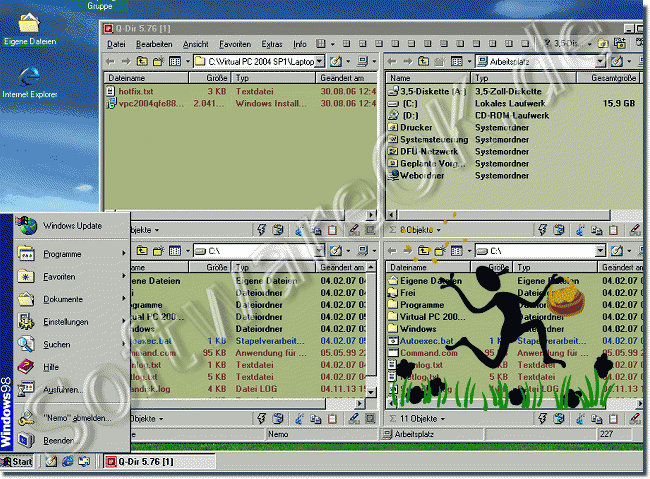Click the rename pencil icon in the bottom-left status bar
The height and width of the screenshot is (479, 650).
click(x=354, y=419)
